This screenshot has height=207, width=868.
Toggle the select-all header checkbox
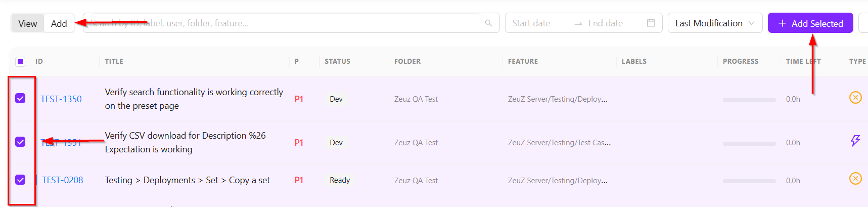pyautogui.click(x=20, y=62)
